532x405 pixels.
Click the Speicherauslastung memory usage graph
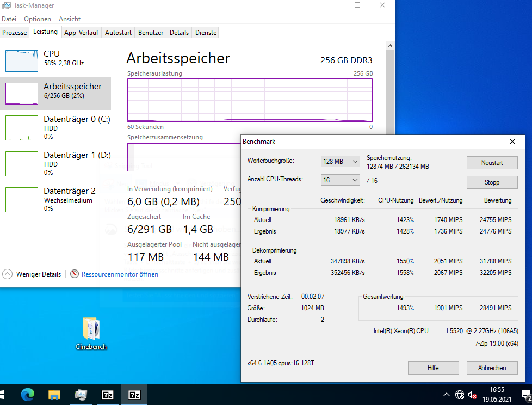[250, 100]
